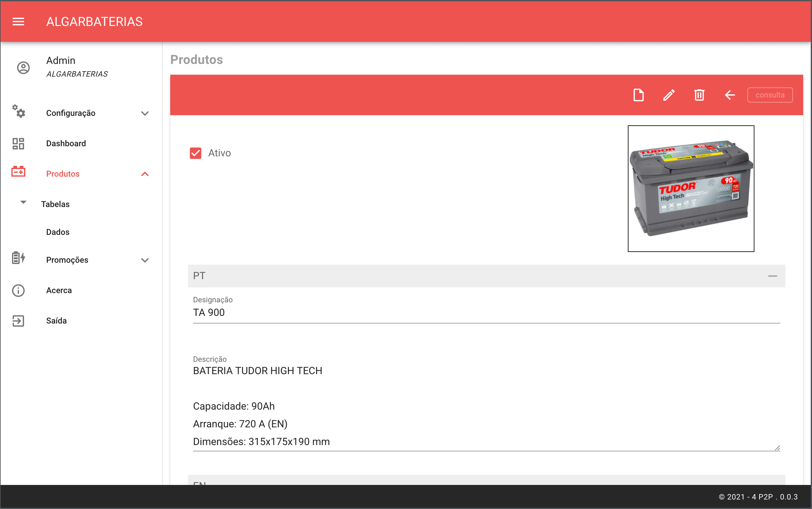Select the Saída logout item
Viewport: 812px width, 509px height.
pos(57,320)
